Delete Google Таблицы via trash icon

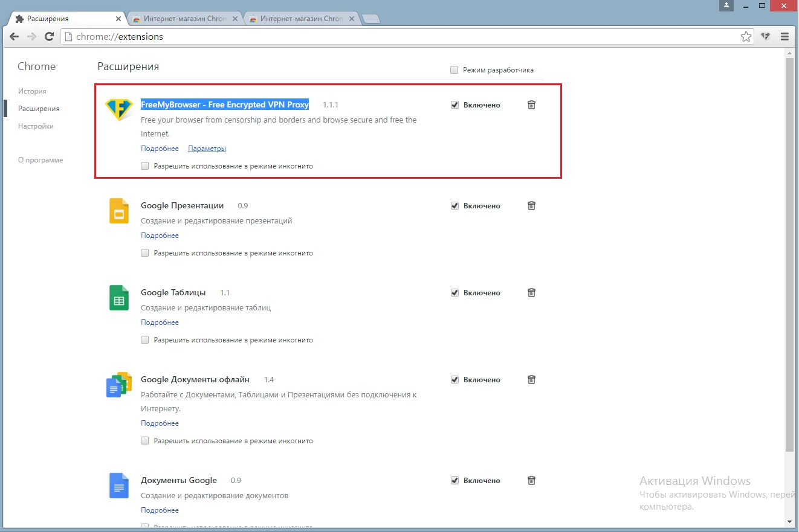531,293
